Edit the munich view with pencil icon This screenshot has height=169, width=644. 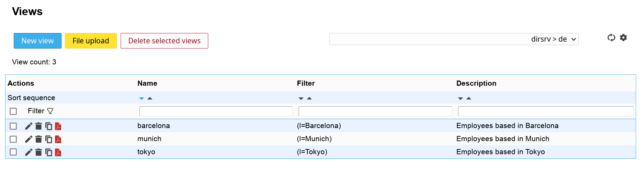[29, 139]
